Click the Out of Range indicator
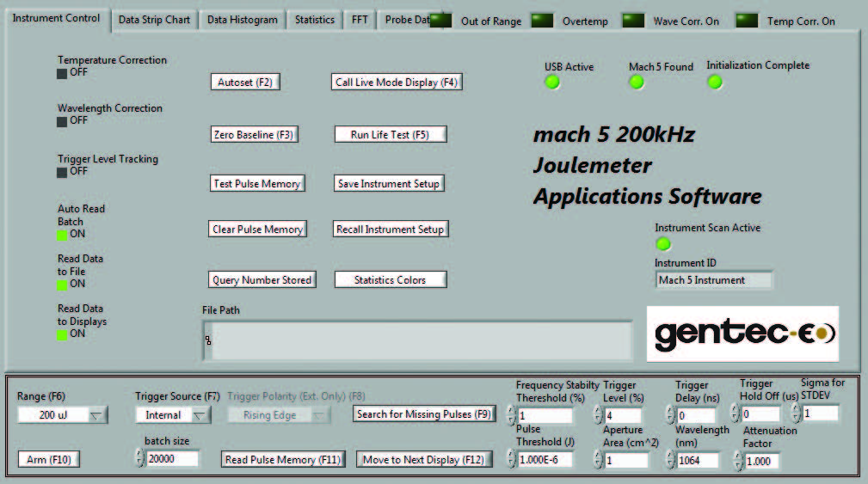868x484 pixels. tap(441, 21)
